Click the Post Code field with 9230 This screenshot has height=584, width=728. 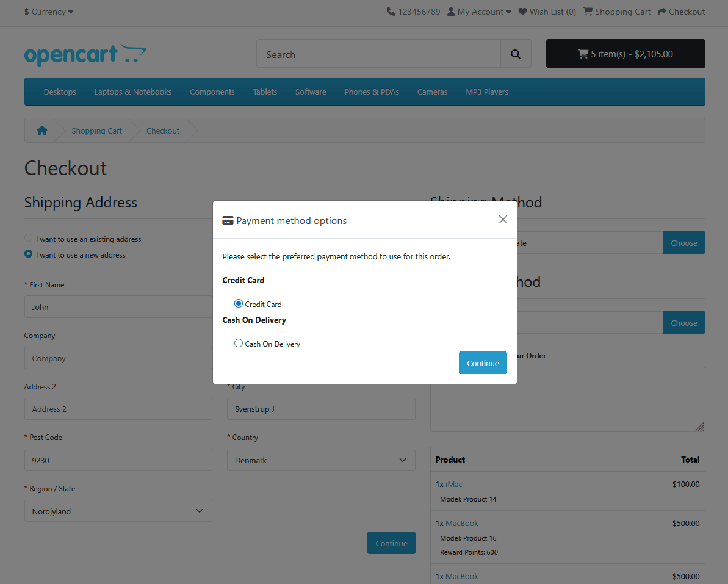(x=118, y=460)
